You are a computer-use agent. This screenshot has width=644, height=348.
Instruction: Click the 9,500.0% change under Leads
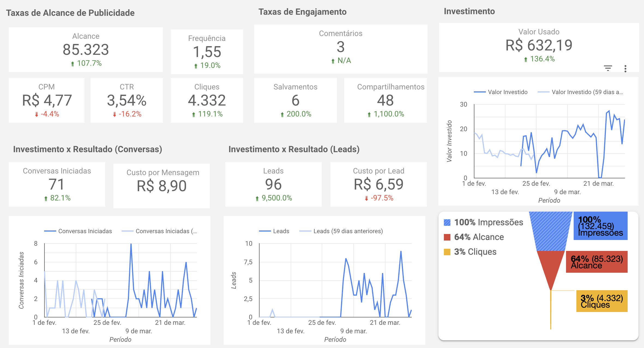point(274,198)
